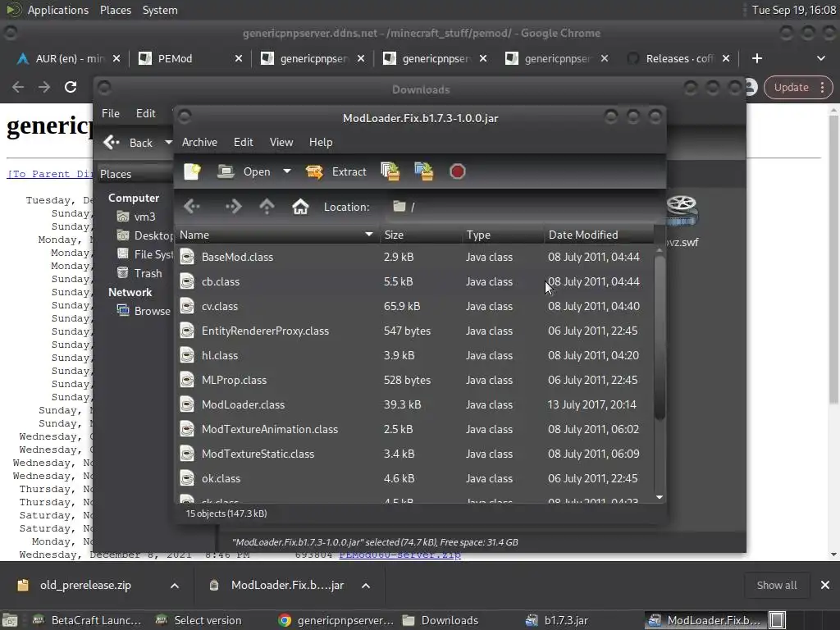This screenshot has width=840, height=630.
Task: Open ModLoader.Fix jar download options chevron
Action: [x=366, y=586]
